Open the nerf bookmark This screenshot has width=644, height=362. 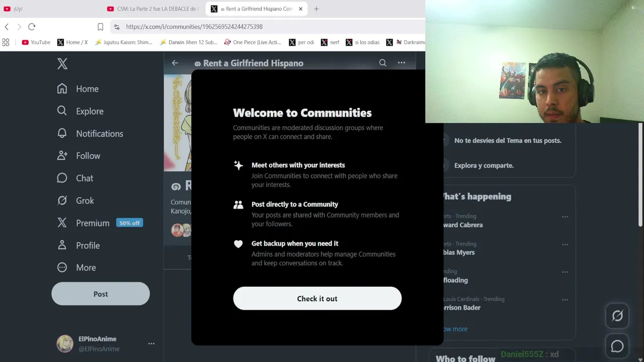click(x=330, y=42)
